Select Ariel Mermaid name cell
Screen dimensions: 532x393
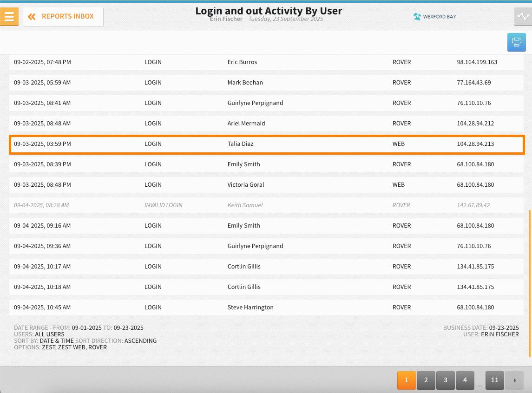coord(246,124)
